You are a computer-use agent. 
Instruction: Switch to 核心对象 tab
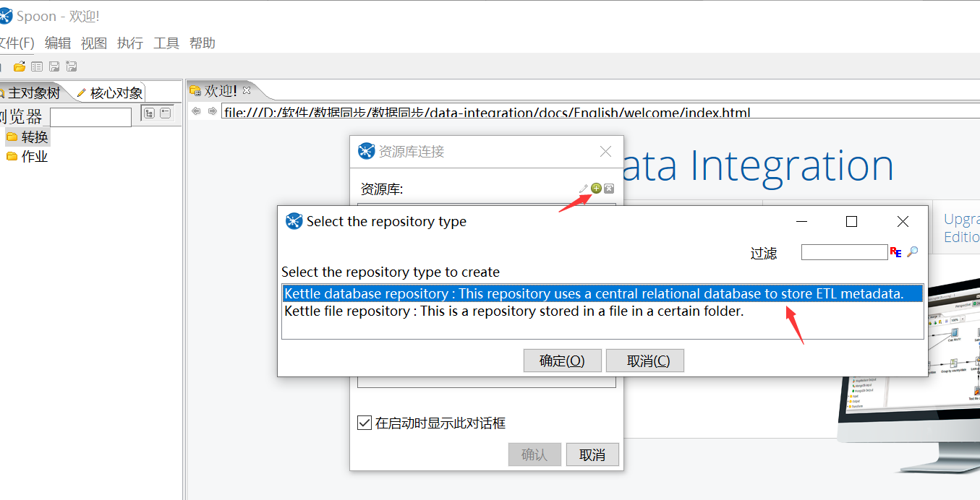[x=110, y=92]
